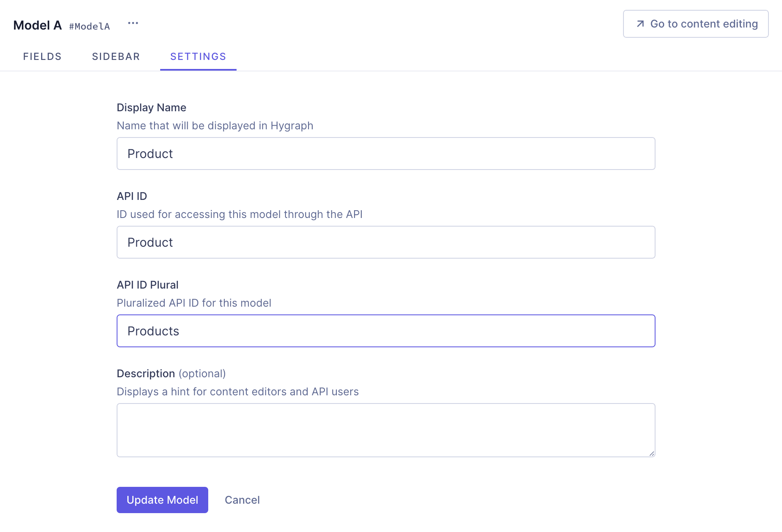Select the SETTINGS tab
The image size is (782, 532).
(198, 57)
